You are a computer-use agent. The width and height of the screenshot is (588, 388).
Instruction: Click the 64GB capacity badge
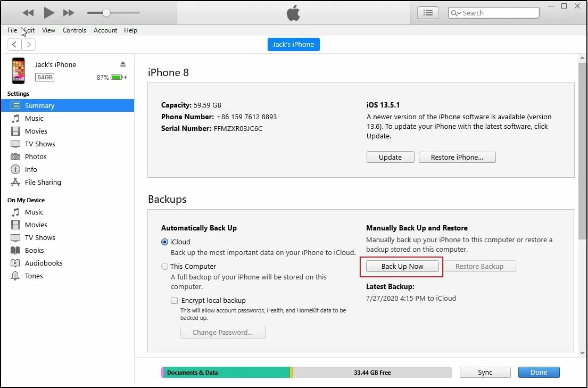pos(45,77)
